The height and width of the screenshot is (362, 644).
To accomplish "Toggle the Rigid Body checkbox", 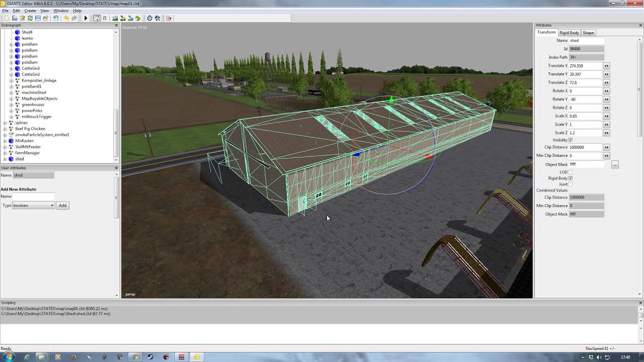I will tap(570, 178).
